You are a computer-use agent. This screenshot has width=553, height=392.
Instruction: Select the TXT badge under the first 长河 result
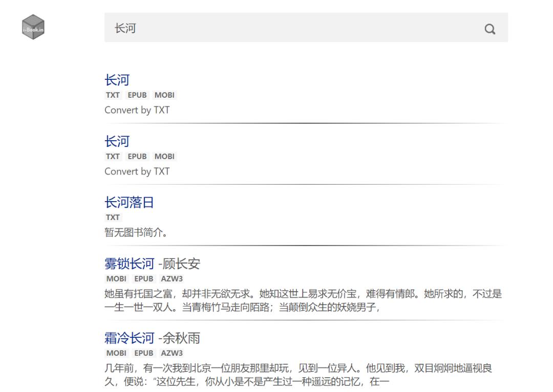pyautogui.click(x=113, y=95)
